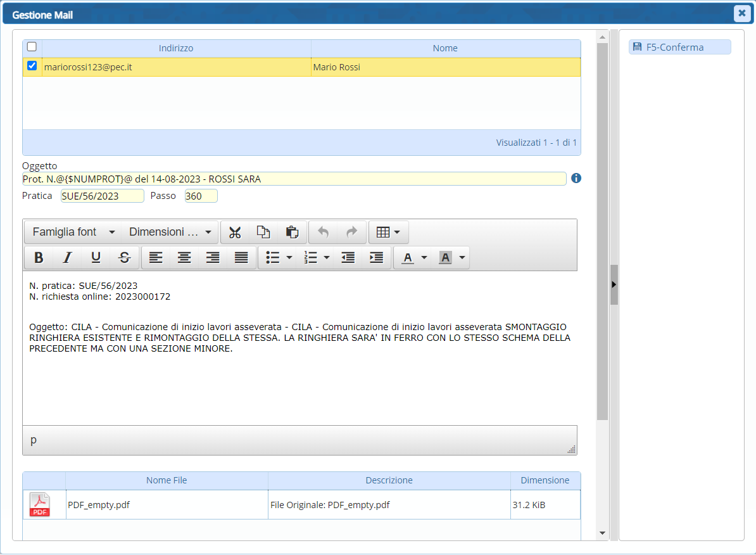
Task: Center align the text
Action: point(184,258)
